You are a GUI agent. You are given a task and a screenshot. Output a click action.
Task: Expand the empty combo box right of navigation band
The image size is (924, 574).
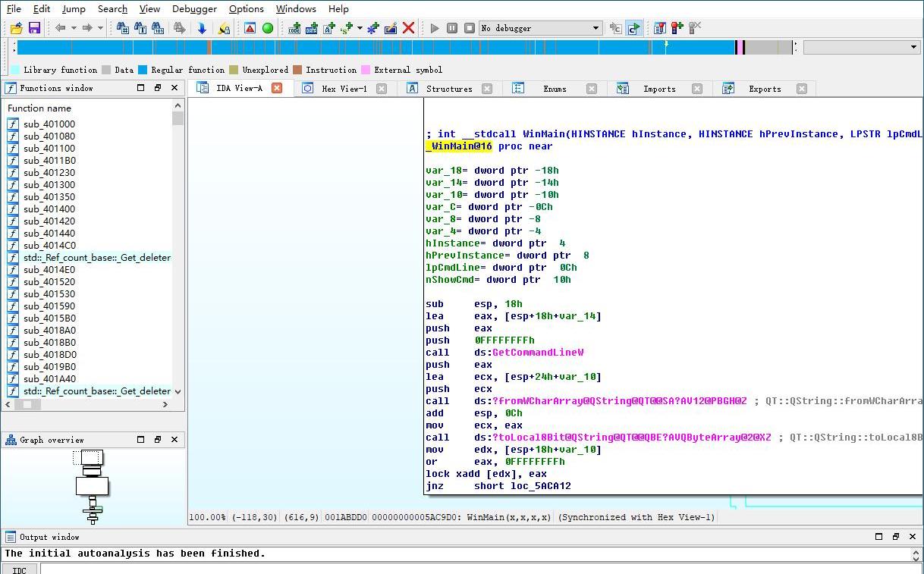coord(913,47)
